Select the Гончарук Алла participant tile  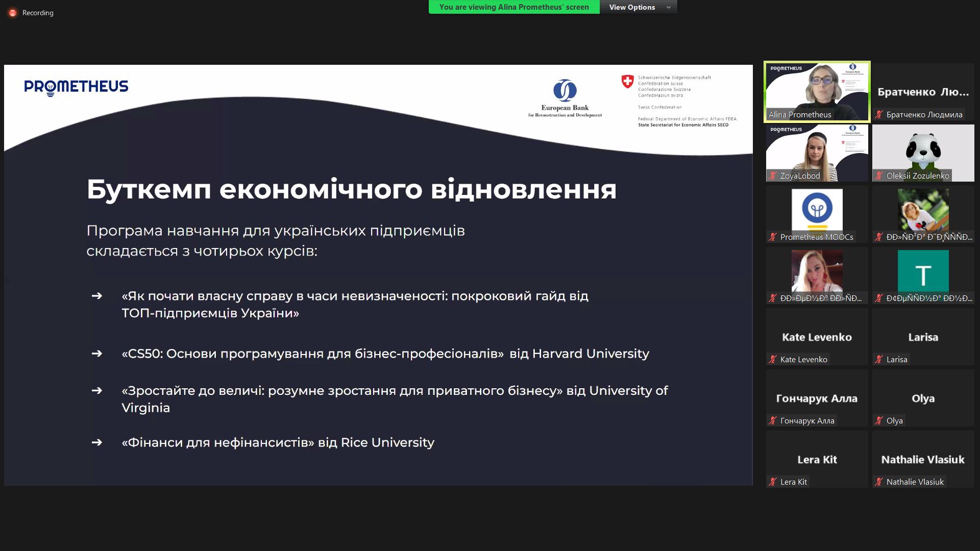pyautogui.click(x=817, y=398)
